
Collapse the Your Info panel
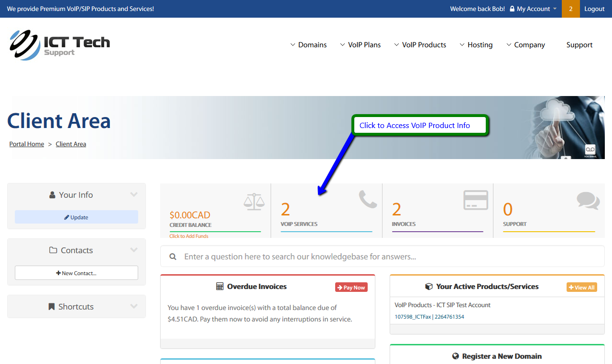click(x=134, y=195)
